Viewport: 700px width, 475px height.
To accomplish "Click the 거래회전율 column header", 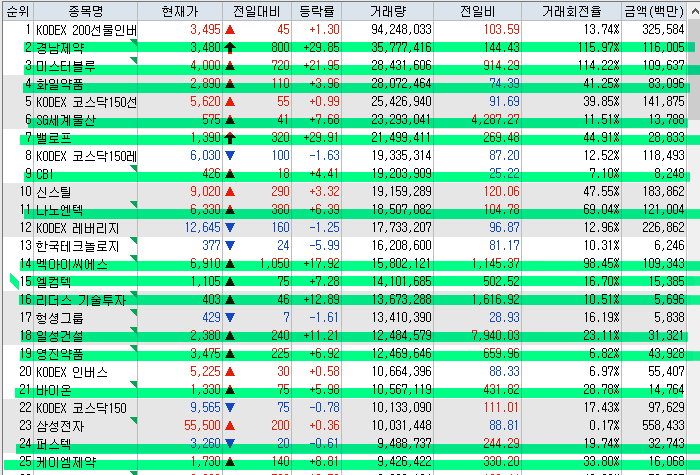I will (x=571, y=11).
